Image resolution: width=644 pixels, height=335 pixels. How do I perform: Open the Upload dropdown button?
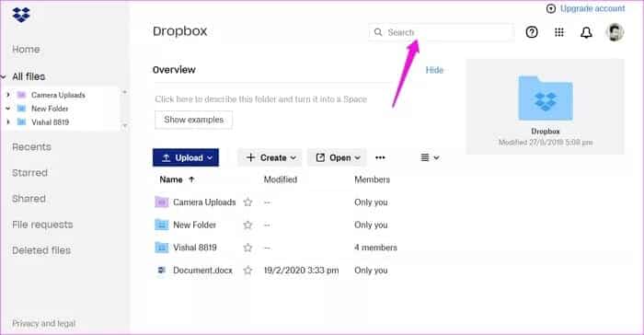point(186,157)
